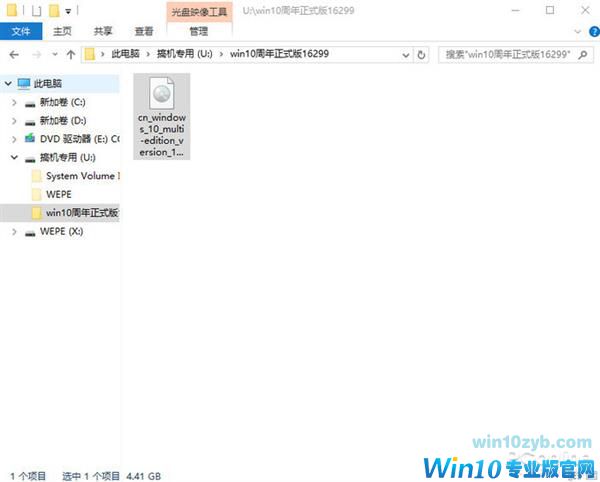
Task: Go back with the back arrow
Action: coord(14,55)
